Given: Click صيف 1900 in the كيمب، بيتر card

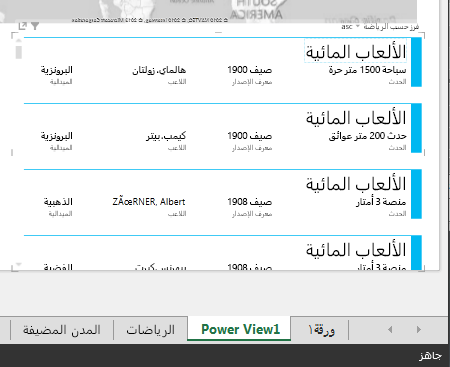Looking at the screenshot, I should pos(250,136).
